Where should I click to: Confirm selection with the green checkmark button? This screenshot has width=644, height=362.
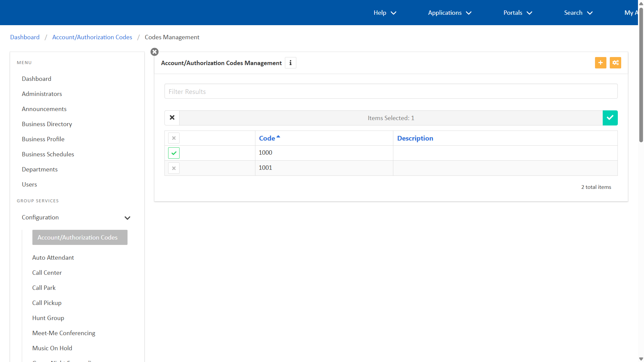coord(610,118)
